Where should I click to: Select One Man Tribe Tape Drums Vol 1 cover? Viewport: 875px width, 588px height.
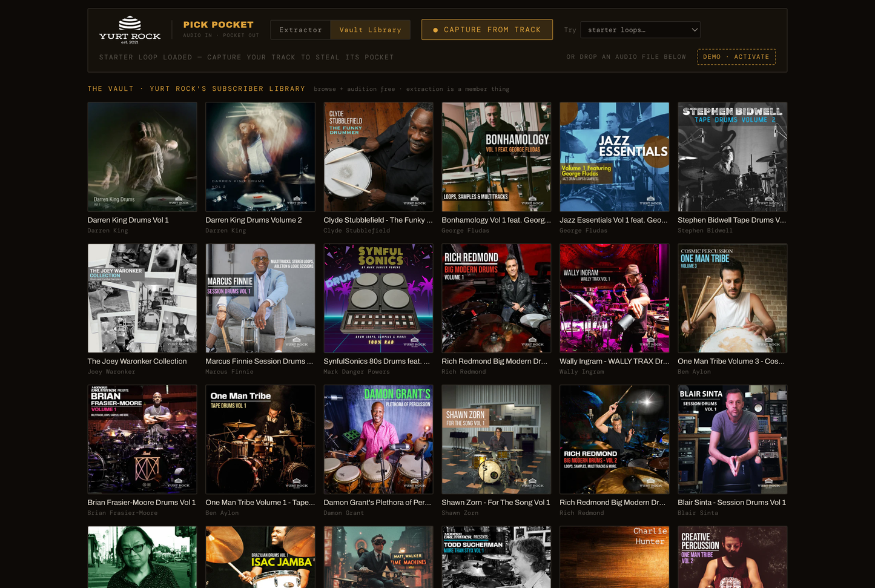point(260,440)
